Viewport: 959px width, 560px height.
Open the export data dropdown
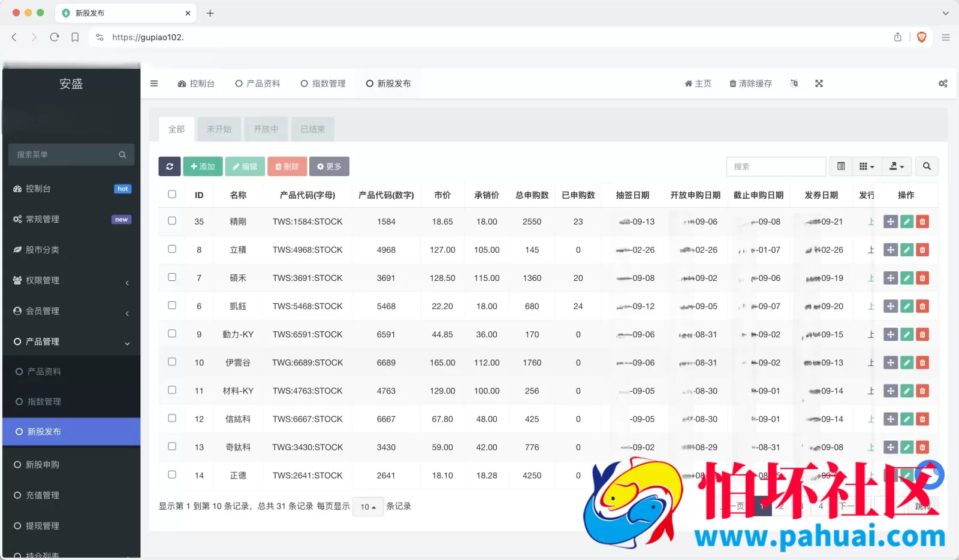(x=897, y=167)
